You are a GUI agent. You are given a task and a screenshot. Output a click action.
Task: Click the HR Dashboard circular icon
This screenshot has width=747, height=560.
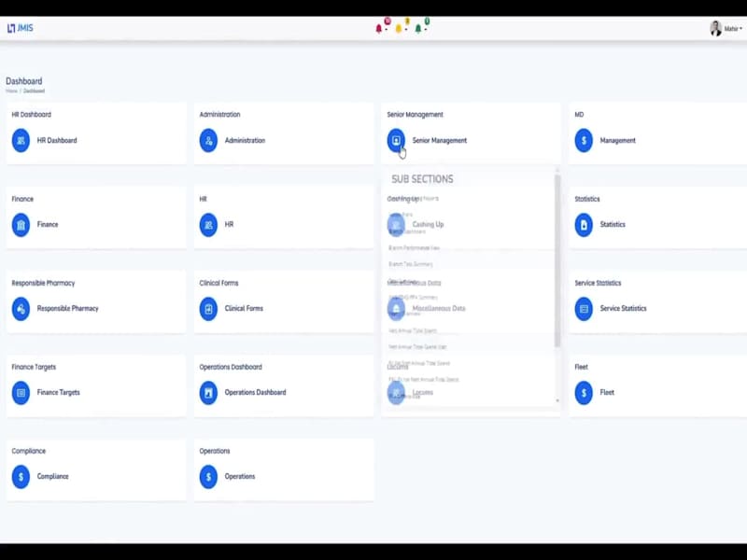(x=21, y=141)
